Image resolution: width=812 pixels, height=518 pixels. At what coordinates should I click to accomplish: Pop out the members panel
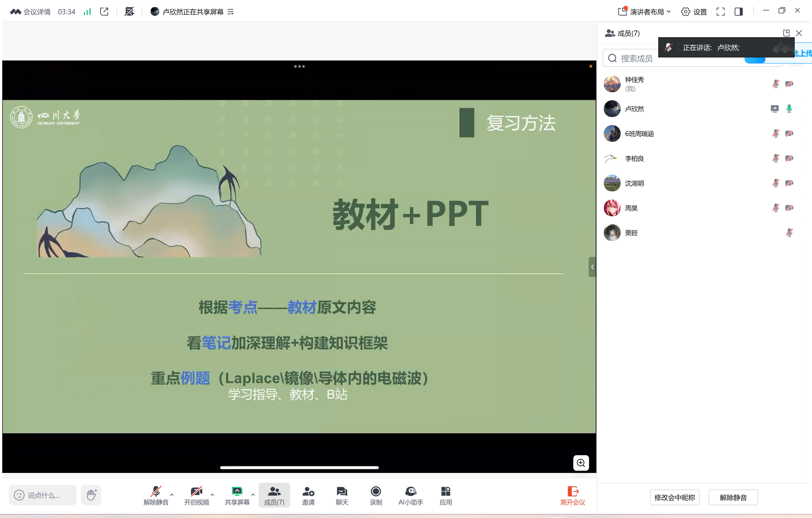(786, 33)
